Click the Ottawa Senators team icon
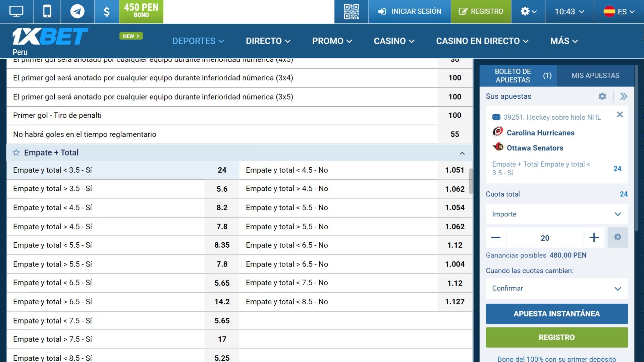Viewport: 644px width, 362px height. click(498, 147)
